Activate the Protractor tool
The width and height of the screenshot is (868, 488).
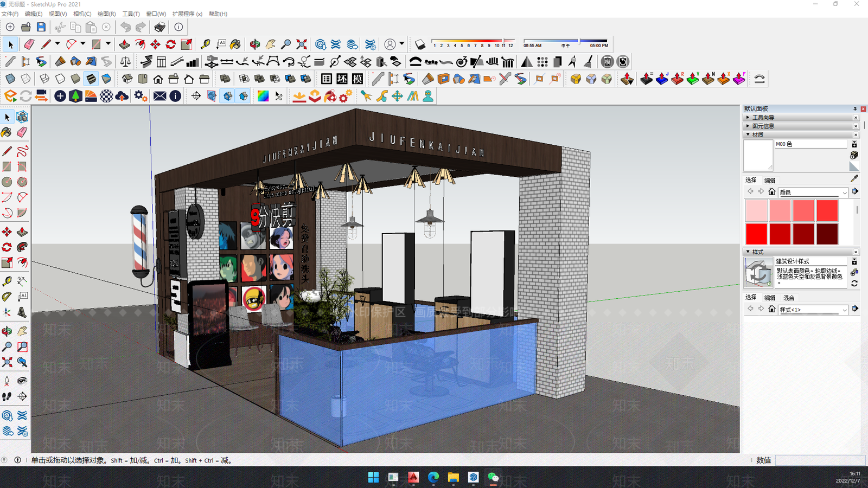pyautogui.click(x=7, y=296)
